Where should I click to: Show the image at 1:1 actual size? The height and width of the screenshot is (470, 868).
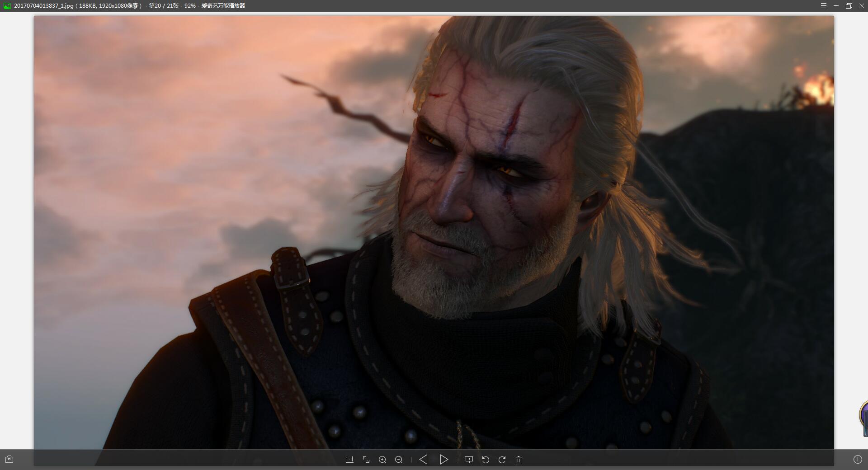tap(349, 460)
